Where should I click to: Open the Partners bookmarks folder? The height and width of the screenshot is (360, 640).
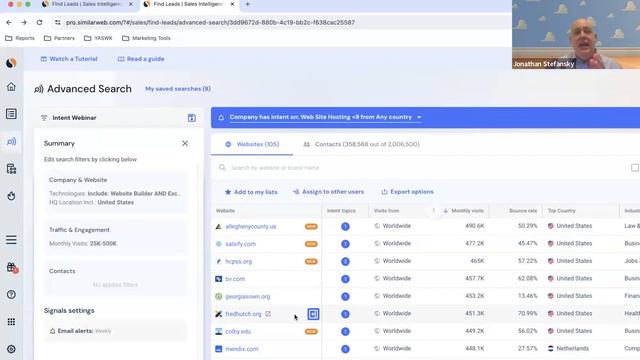[59, 38]
